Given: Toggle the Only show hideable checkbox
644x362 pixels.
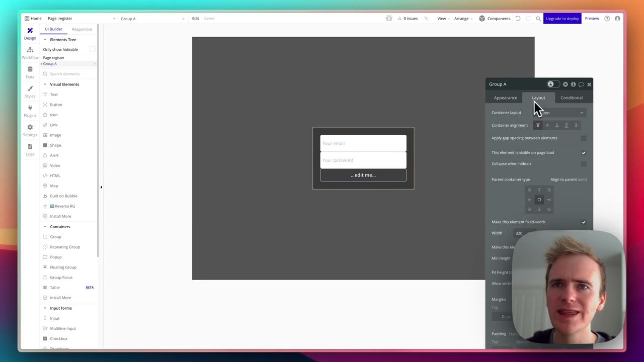Looking at the screenshot, I should tap(92, 49).
